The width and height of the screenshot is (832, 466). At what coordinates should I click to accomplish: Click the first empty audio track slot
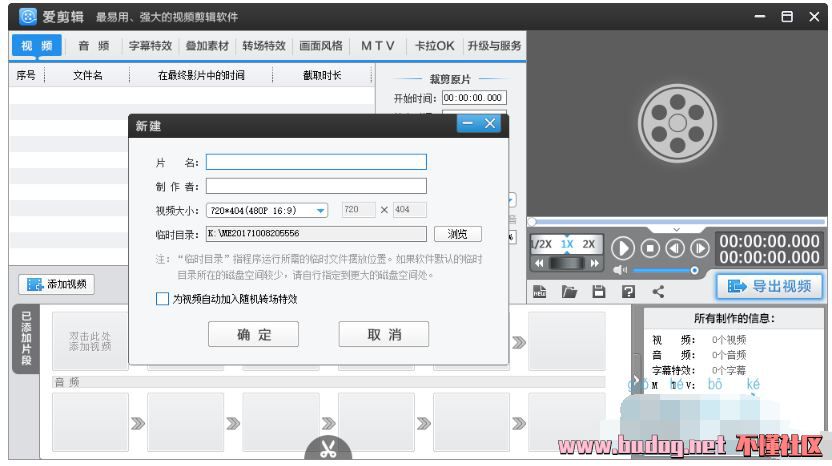(90, 422)
